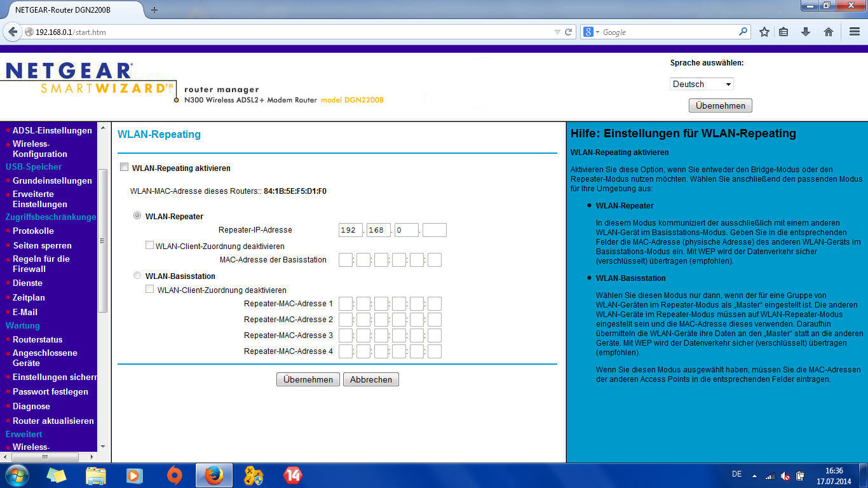Click the Abbrechen button

[x=371, y=379]
